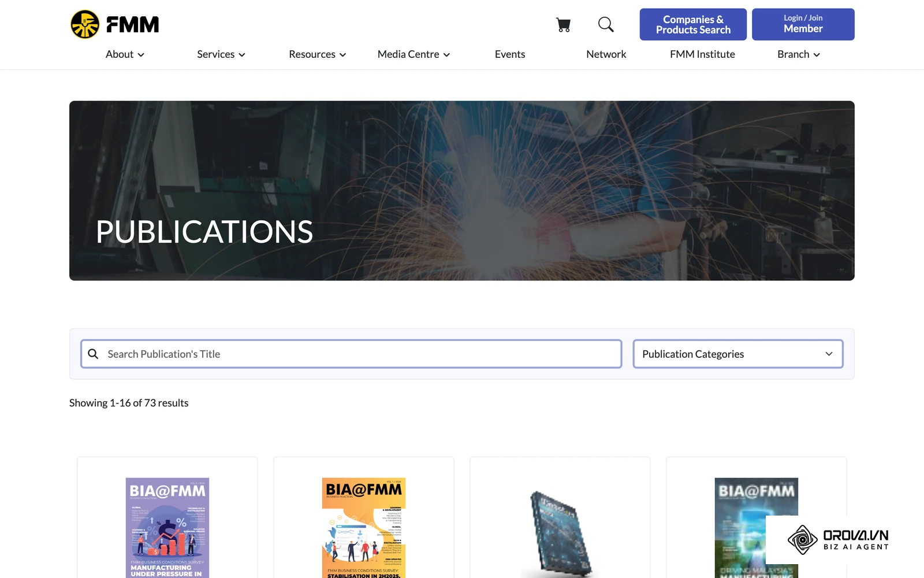Open the Orova.vn Biz AI Agent widget

click(839, 540)
